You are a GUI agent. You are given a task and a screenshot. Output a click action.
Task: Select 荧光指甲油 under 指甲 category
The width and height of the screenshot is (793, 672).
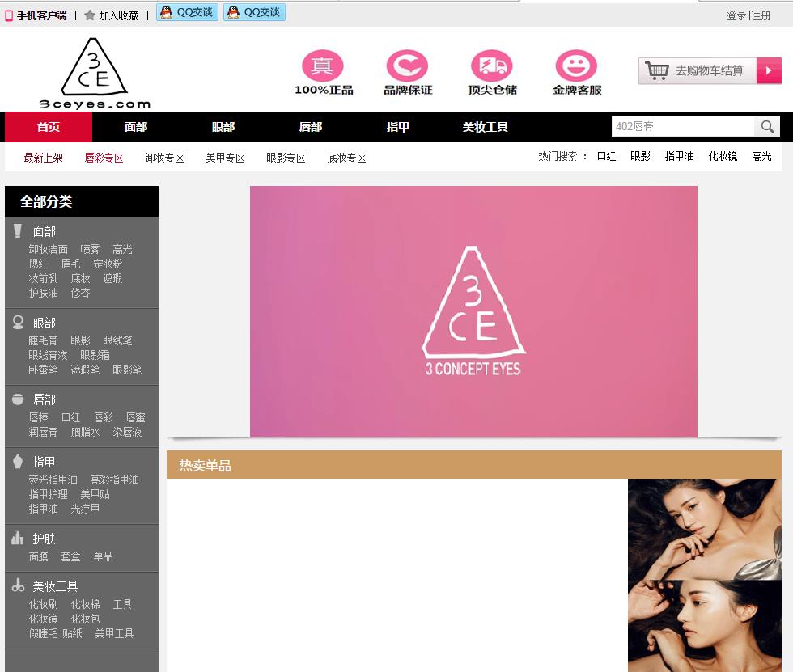(x=53, y=480)
